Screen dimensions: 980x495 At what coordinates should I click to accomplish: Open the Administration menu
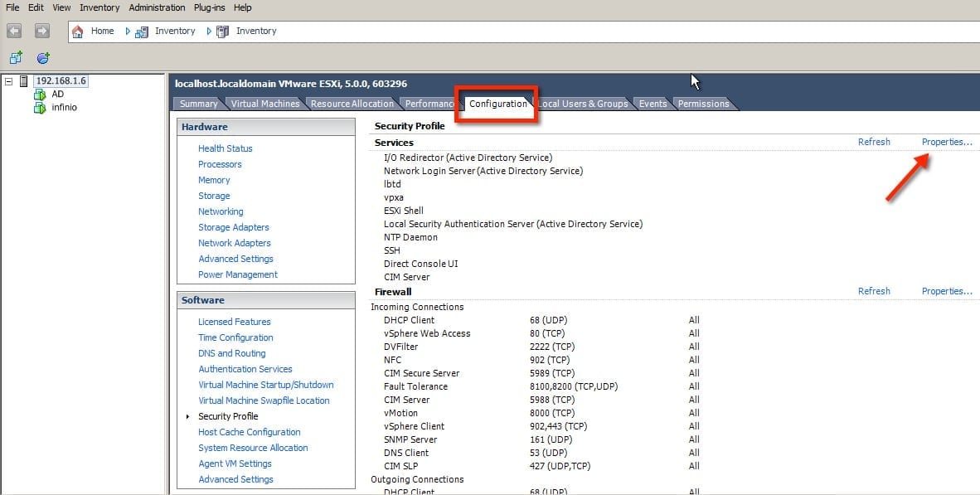tap(157, 7)
